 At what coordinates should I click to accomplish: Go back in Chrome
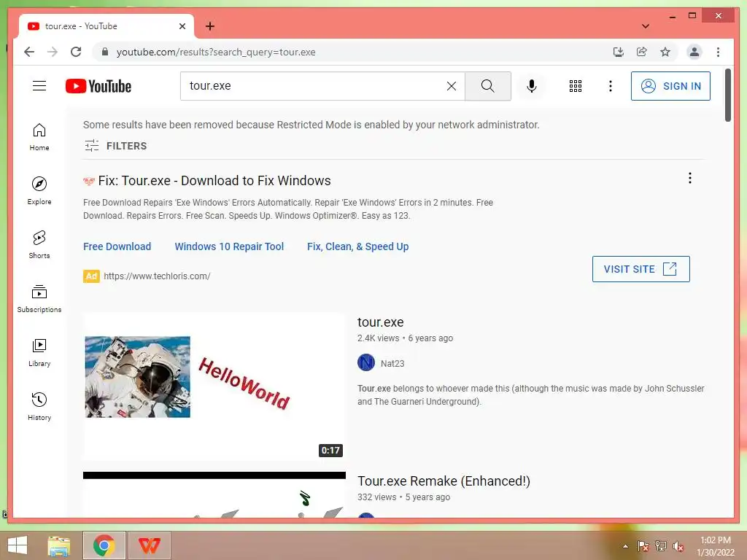[x=29, y=52]
